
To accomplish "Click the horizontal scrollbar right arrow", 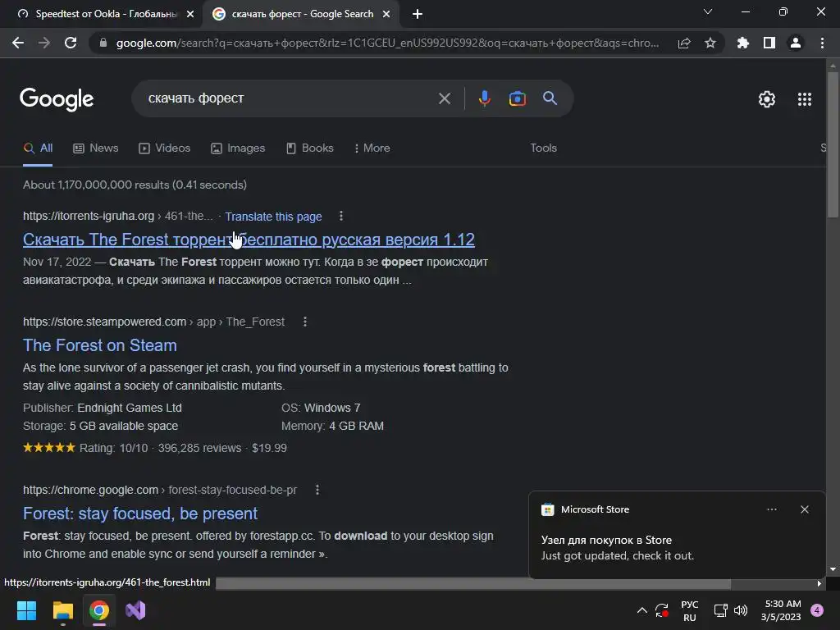I will [x=819, y=583].
